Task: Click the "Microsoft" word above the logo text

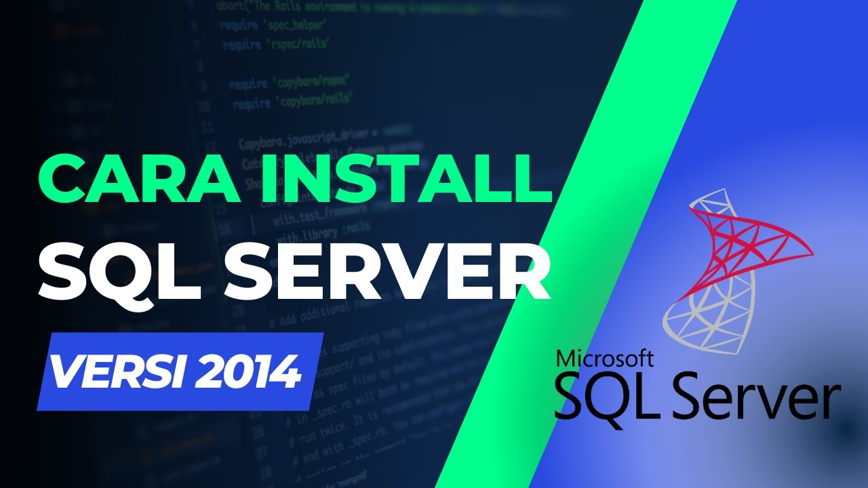Action: tap(604, 358)
